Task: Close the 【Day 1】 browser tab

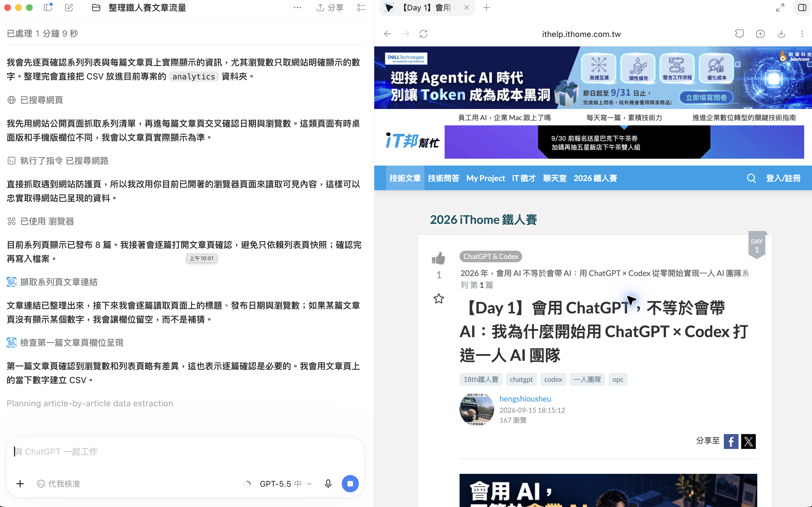Action: coord(466,7)
